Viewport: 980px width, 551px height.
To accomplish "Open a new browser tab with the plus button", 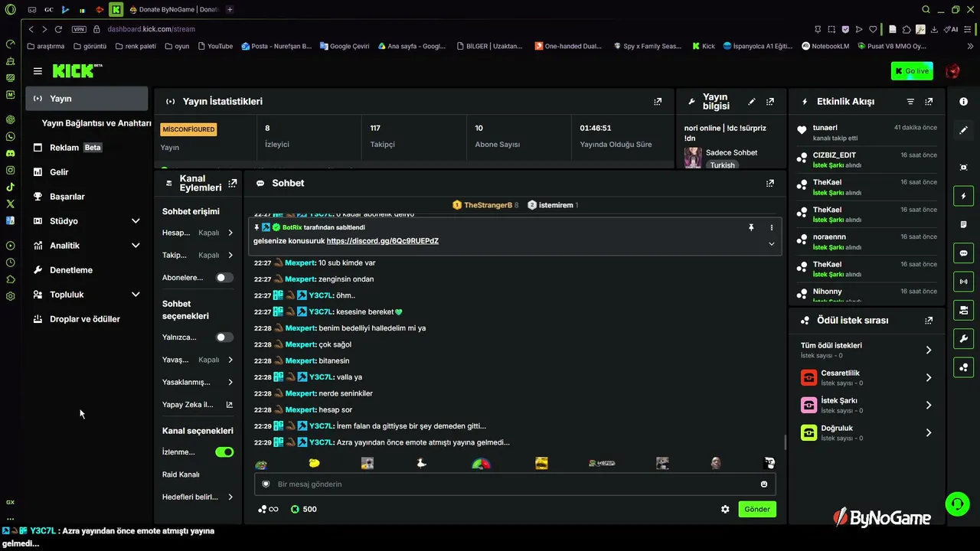I will pos(230,9).
